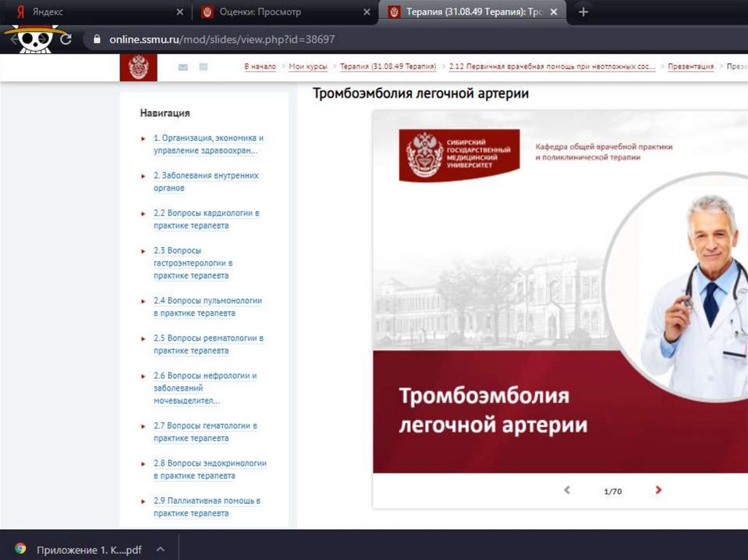Open the downloaded Приложение 1 pdf file
The width and height of the screenshot is (748, 560).
point(88,550)
